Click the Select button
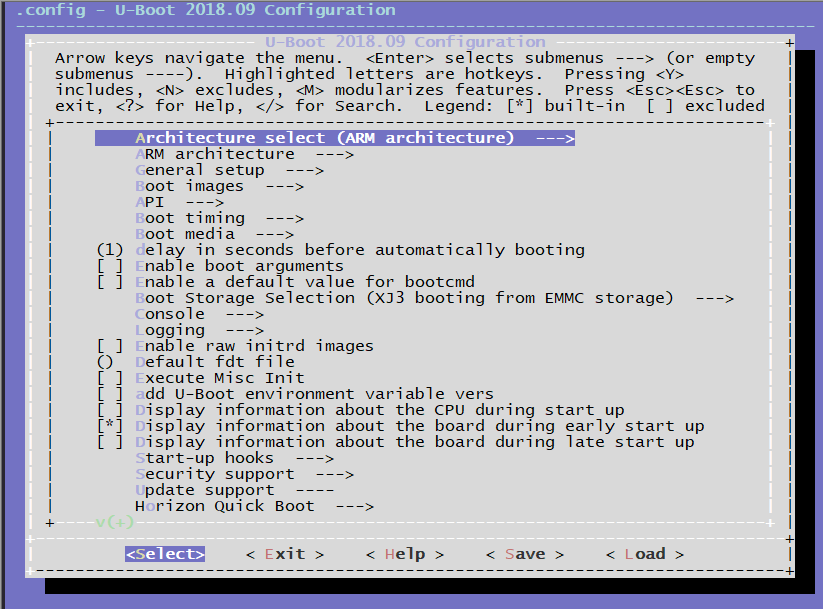The height and width of the screenshot is (609, 823). (165, 554)
